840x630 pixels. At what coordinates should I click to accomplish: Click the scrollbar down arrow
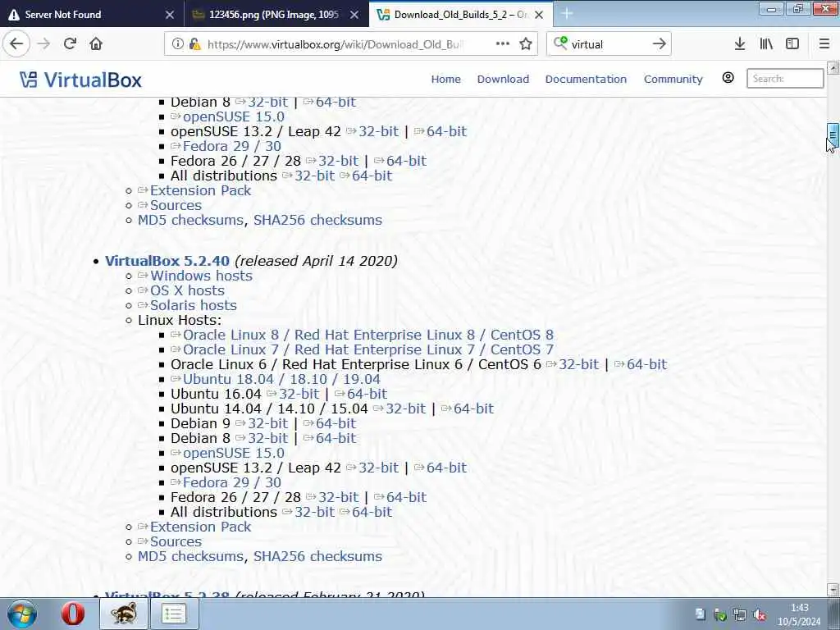[x=833, y=589]
